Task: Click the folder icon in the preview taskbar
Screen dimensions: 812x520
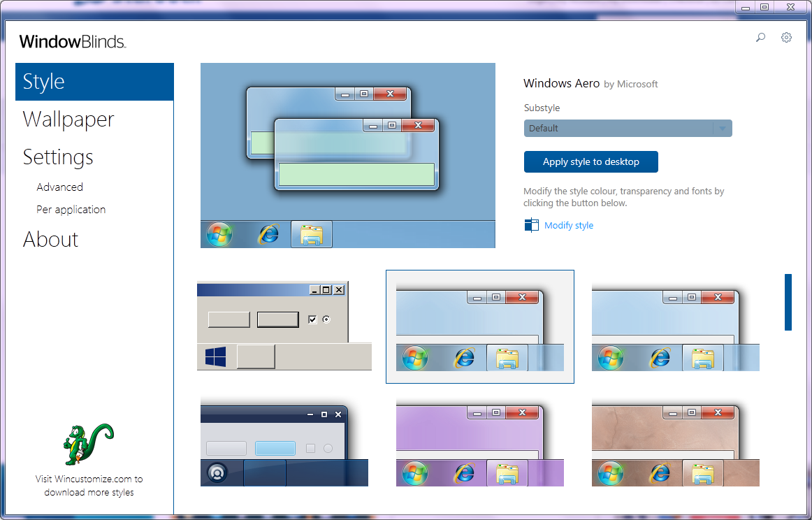Action: point(311,234)
